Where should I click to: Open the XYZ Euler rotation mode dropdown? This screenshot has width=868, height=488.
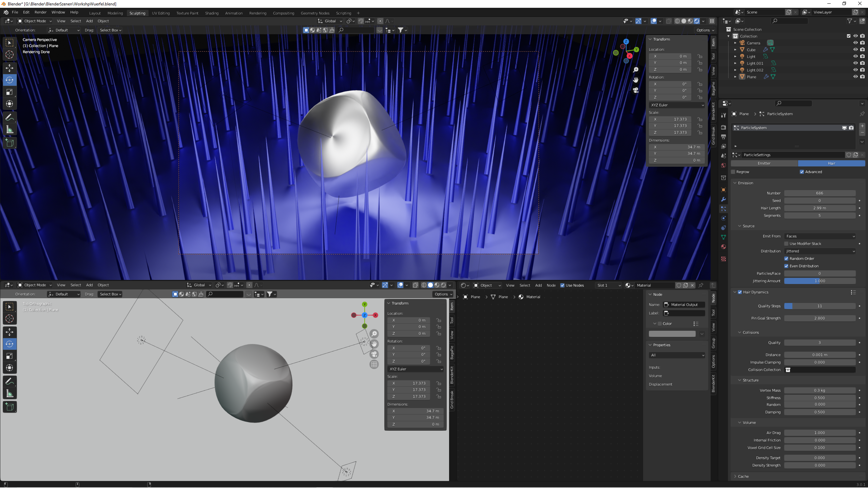point(677,105)
